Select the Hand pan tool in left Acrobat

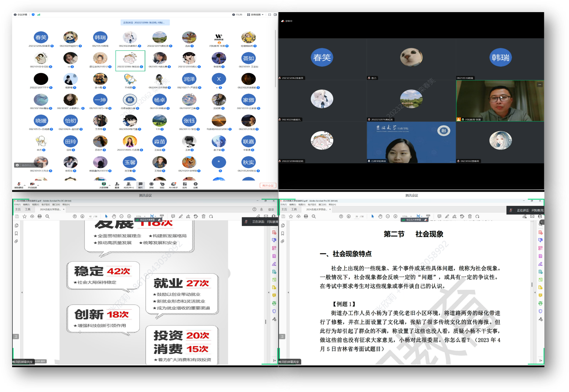[114, 217]
